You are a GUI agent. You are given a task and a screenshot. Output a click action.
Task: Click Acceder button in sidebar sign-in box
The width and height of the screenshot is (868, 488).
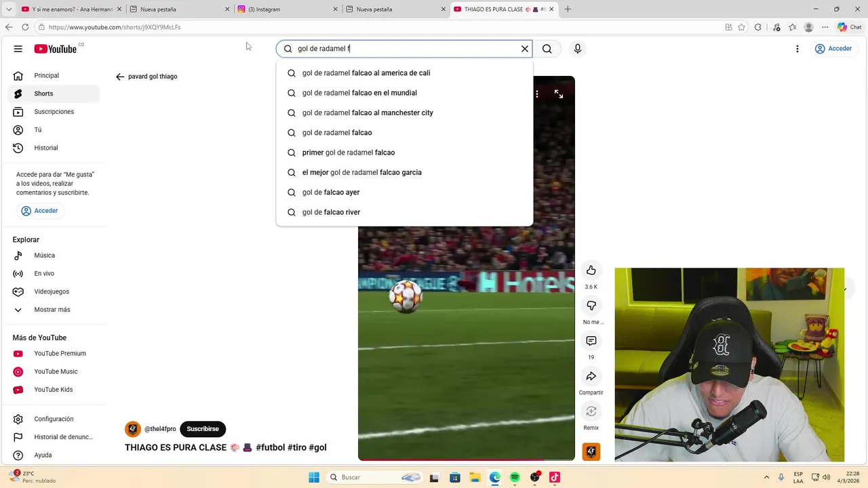point(40,211)
